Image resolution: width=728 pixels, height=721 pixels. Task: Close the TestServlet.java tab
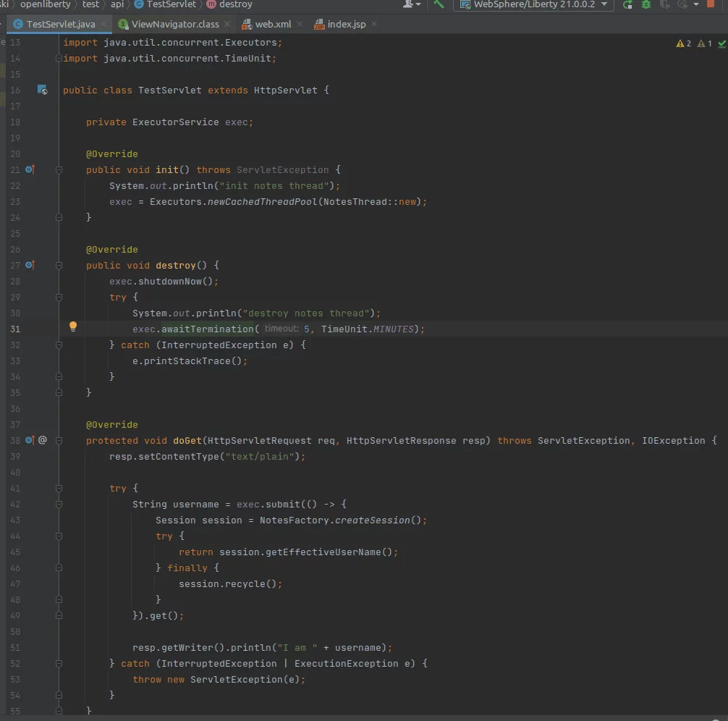[x=104, y=24]
